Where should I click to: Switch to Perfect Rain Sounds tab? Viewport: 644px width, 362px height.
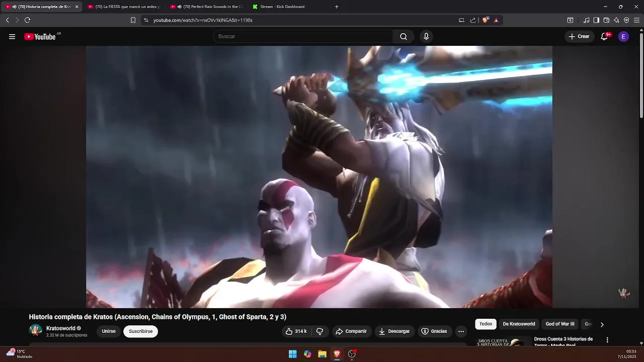click(206, 7)
